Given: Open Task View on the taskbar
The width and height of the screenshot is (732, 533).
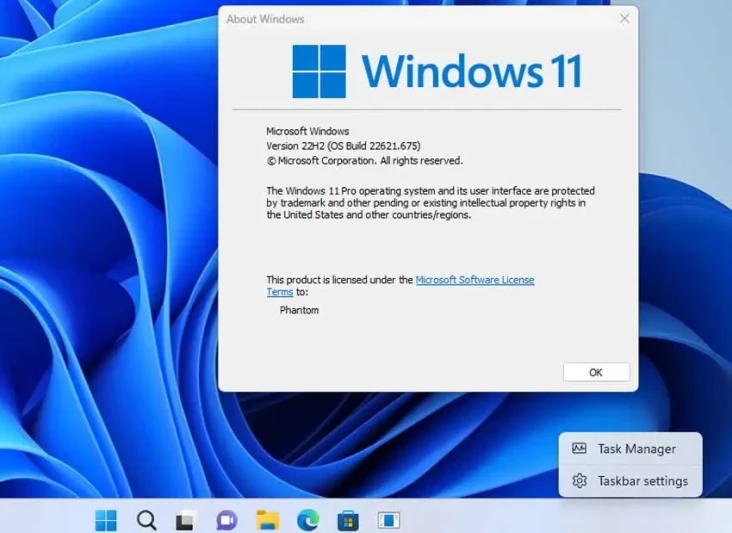Looking at the screenshot, I should (x=186, y=520).
